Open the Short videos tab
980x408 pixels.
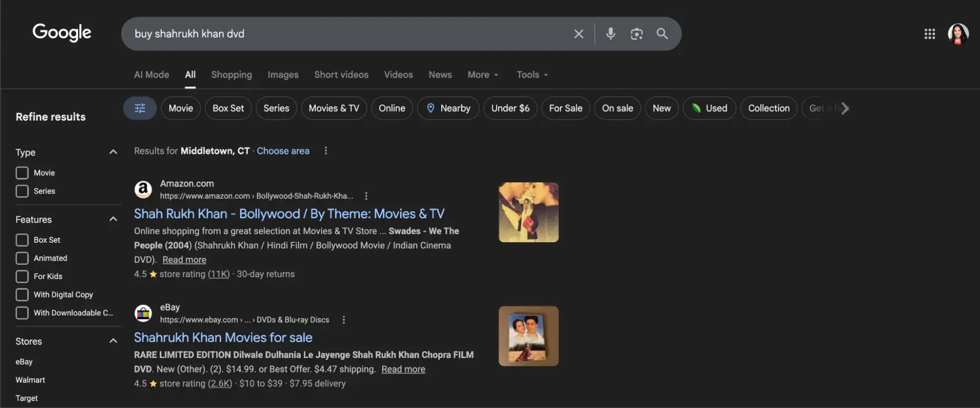(341, 75)
